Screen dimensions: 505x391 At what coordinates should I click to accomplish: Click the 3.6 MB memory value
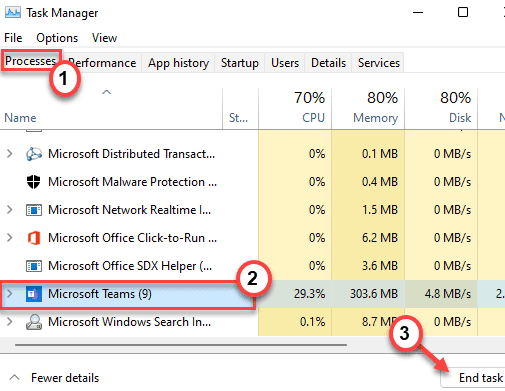pos(380,266)
